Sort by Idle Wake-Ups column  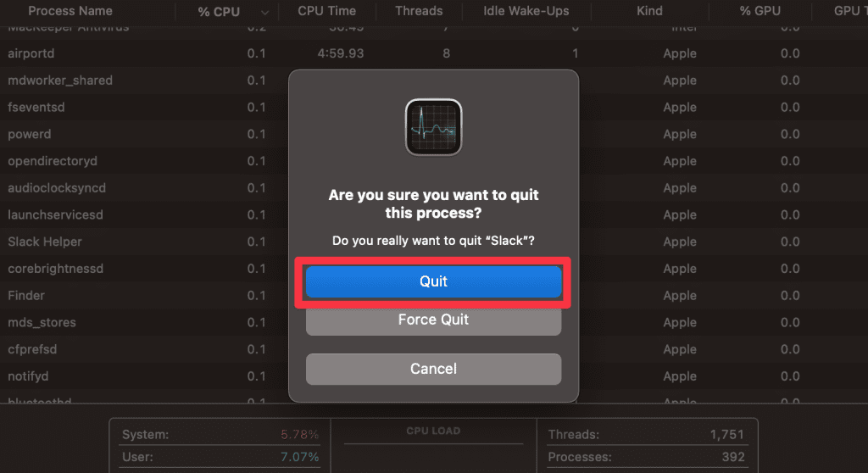click(x=526, y=11)
